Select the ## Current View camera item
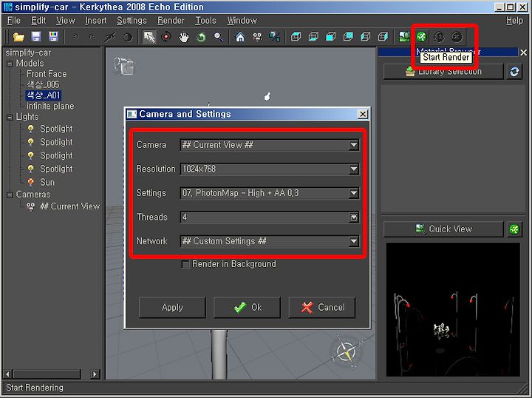The width and height of the screenshot is (532, 398). 64,206
